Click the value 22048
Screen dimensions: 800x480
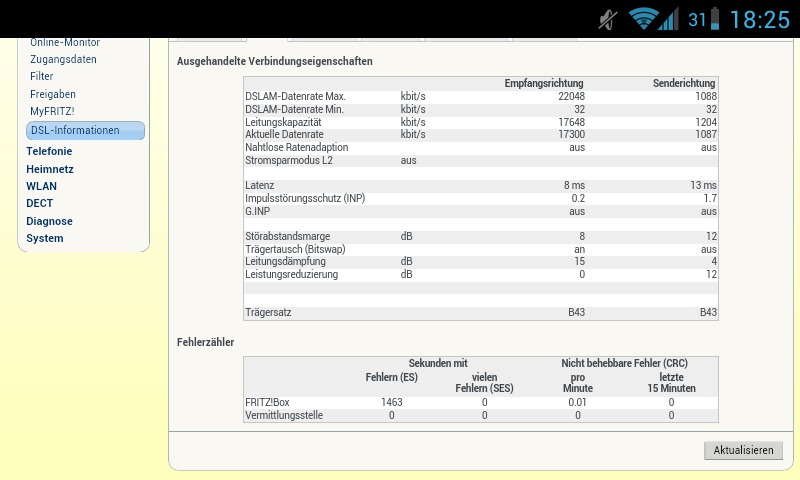coord(571,96)
